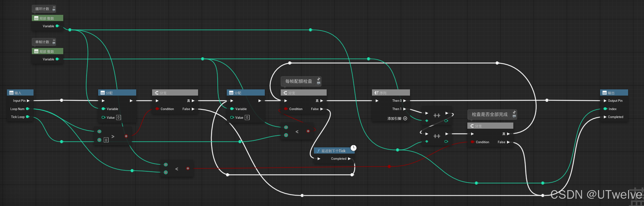Viewport: 644px width, 206px height.
Task: Click the 输入 node header icon
Action: tap(11, 92)
